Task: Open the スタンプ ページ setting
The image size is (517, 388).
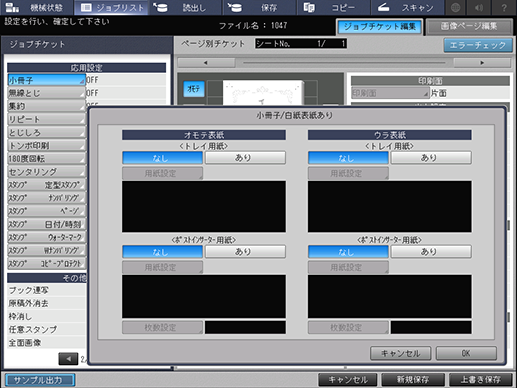Action: (46, 211)
